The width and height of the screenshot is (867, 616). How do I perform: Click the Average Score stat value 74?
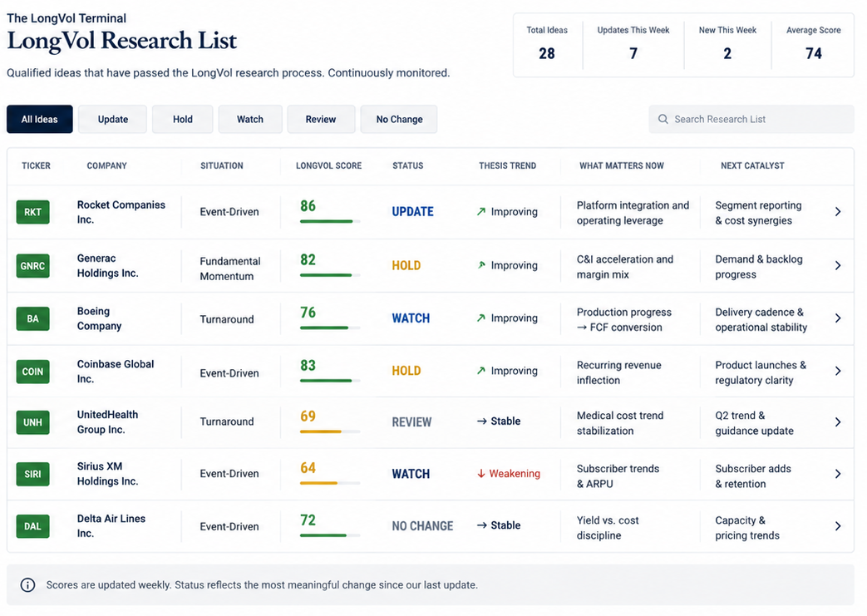[x=813, y=54]
